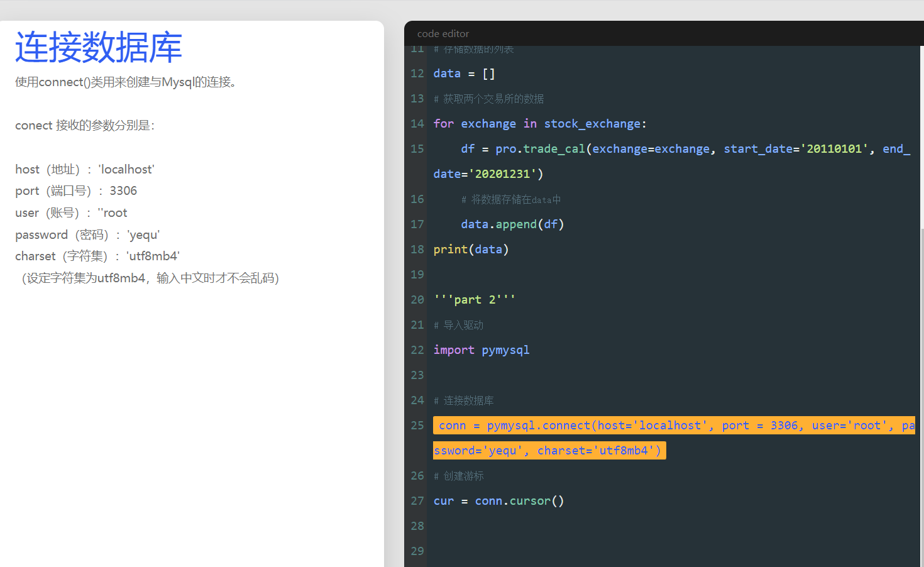Viewport: 924px width, 567px height.
Task: Click the 'import pymysql' line
Action: 481,350
